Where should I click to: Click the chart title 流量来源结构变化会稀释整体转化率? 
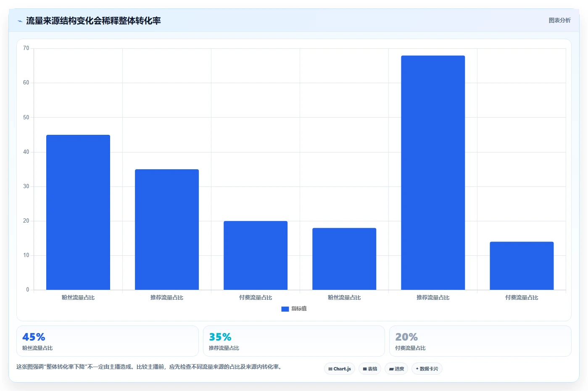pos(93,21)
